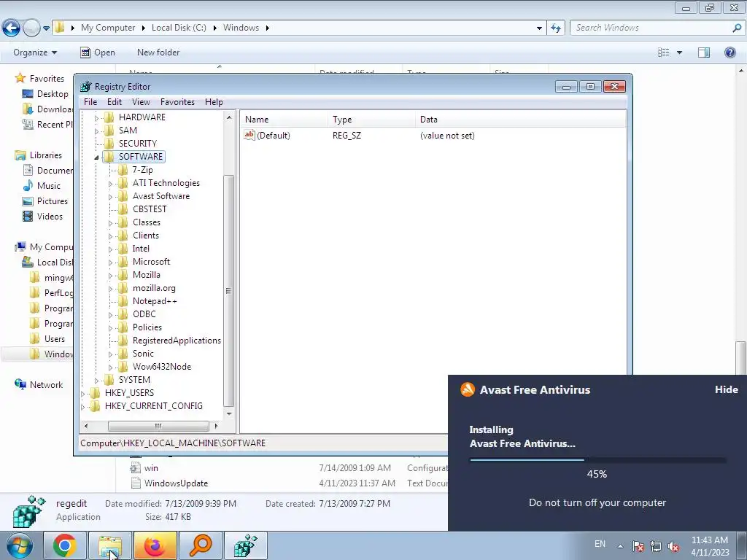The height and width of the screenshot is (560, 747).
Task: Open Windows Explorer from the taskbar
Action: pyautogui.click(x=110, y=545)
